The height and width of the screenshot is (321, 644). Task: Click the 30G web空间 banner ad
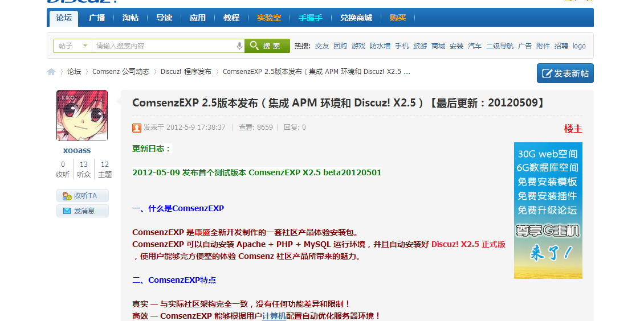point(548,211)
